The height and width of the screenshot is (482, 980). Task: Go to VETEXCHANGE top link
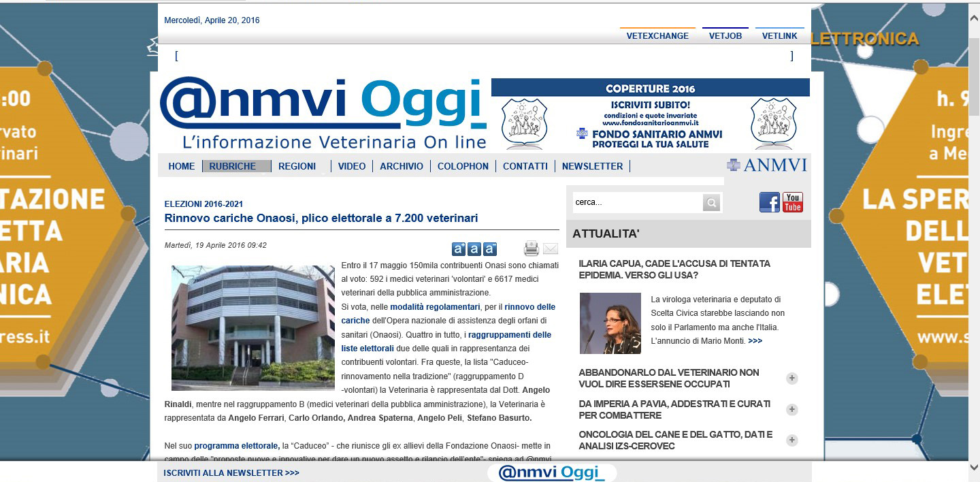[x=657, y=35]
